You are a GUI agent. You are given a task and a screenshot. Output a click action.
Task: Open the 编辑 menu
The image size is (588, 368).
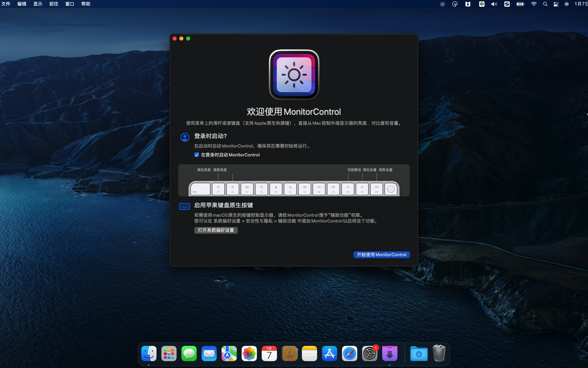tap(22, 4)
